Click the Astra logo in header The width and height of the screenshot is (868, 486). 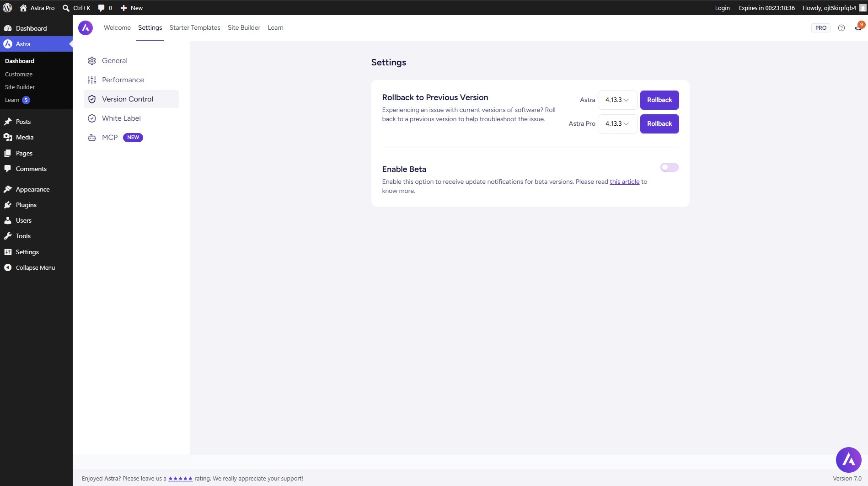(x=86, y=28)
